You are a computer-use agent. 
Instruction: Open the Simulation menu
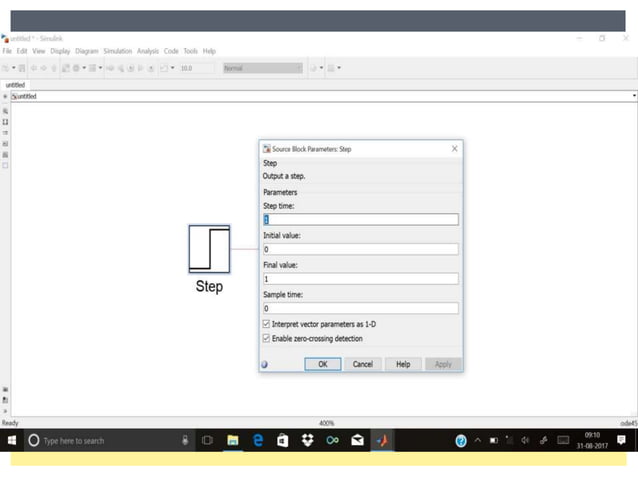pyautogui.click(x=118, y=51)
